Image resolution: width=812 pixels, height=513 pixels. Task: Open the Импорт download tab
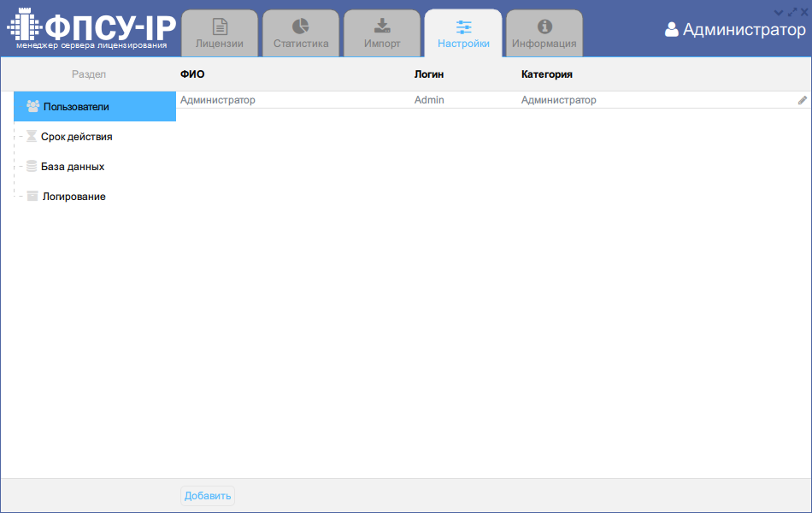coord(382,34)
